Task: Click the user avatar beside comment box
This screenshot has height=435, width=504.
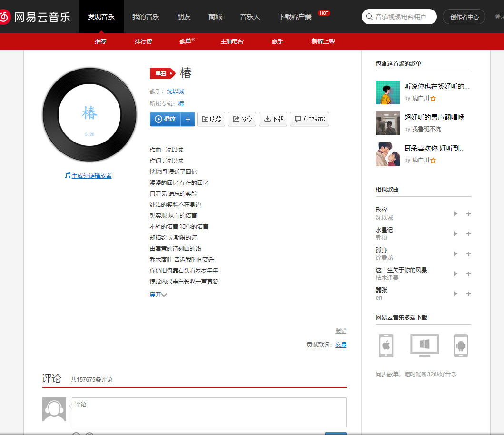Action: (x=54, y=409)
